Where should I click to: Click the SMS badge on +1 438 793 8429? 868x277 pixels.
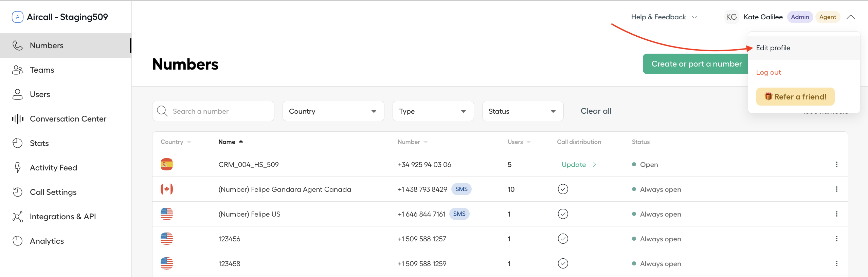coord(462,189)
